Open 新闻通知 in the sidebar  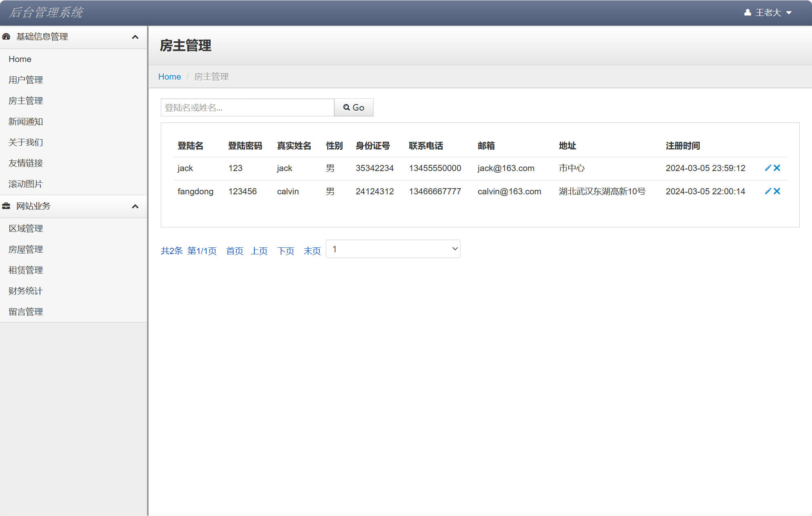coord(26,122)
